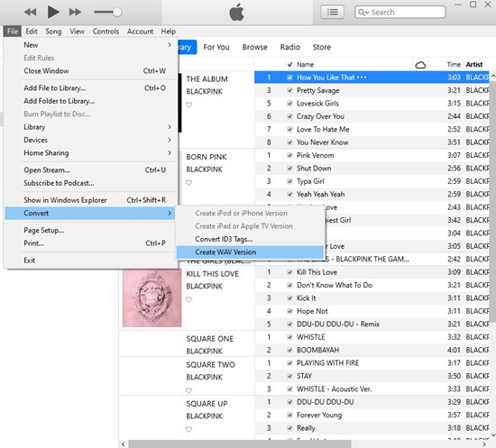This screenshot has height=448, width=496.
Task: Click the rewind previous track button
Action: [31, 13]
